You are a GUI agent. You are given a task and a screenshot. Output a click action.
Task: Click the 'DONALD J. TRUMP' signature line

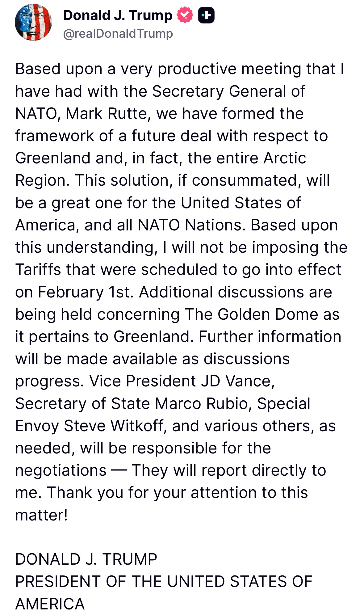coord(86,559)
